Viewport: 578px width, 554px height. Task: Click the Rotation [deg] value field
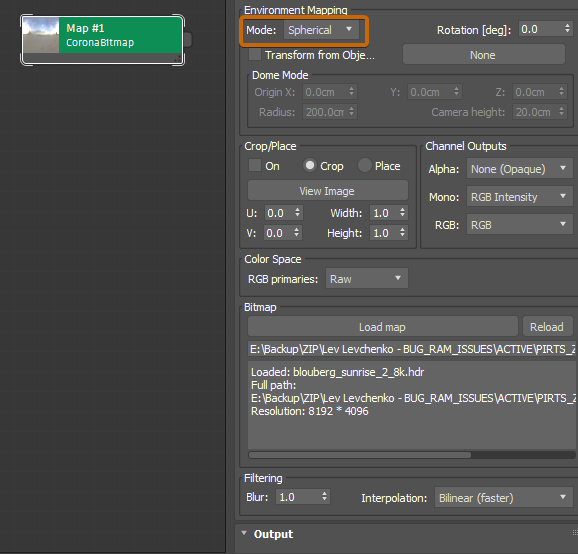click(540, 29)
